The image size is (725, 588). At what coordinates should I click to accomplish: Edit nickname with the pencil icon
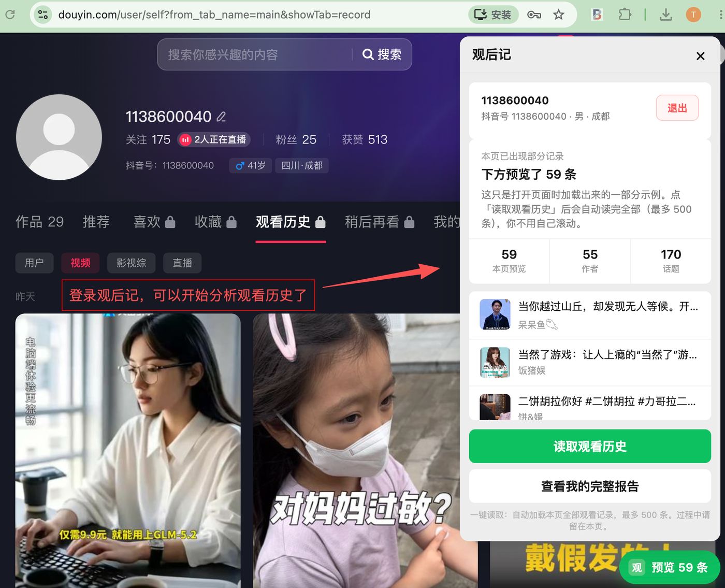pyautogui.click(x=221, y=117)
